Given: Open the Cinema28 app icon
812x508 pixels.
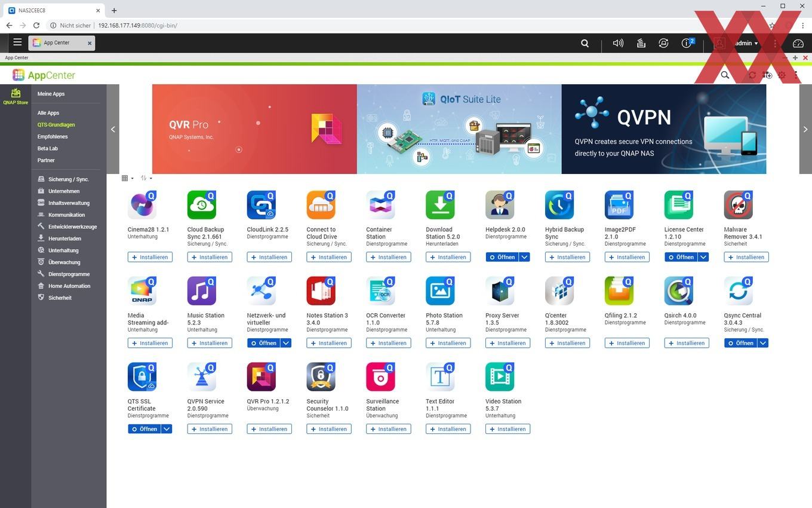Looking at the screenshot, I should click(142, 205).
